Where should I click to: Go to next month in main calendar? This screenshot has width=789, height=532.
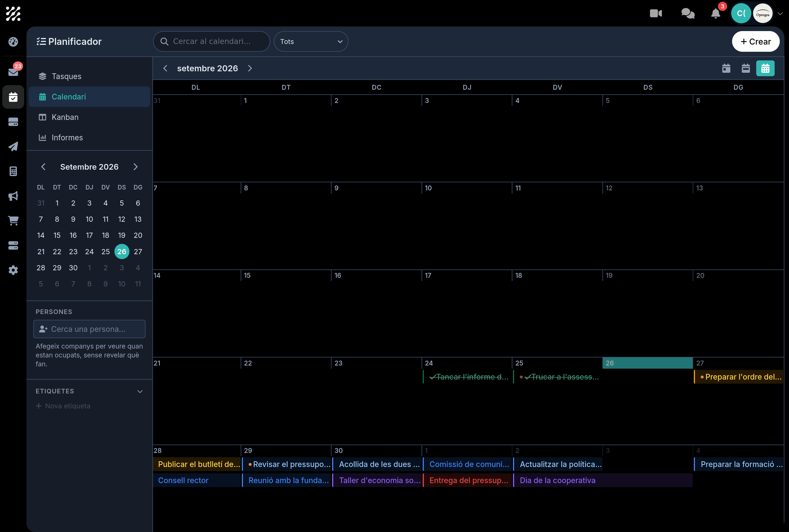coord(250,68)
